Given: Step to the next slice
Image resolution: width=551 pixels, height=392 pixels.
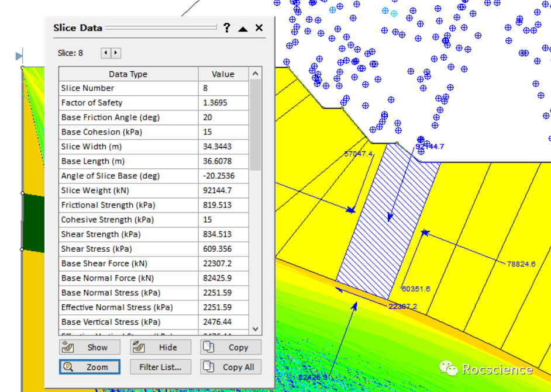Looking at the screenshot, I should tap(116, 53).
